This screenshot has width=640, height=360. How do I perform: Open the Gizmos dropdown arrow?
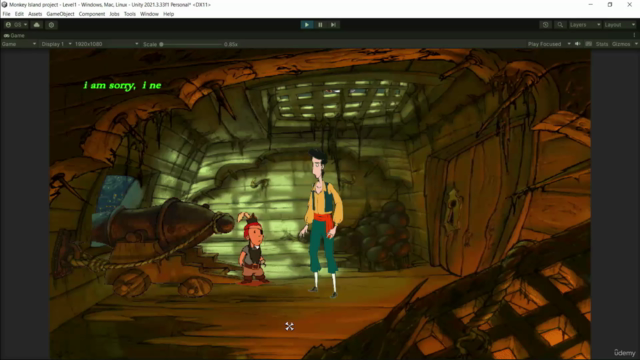[x=636, y=44]
